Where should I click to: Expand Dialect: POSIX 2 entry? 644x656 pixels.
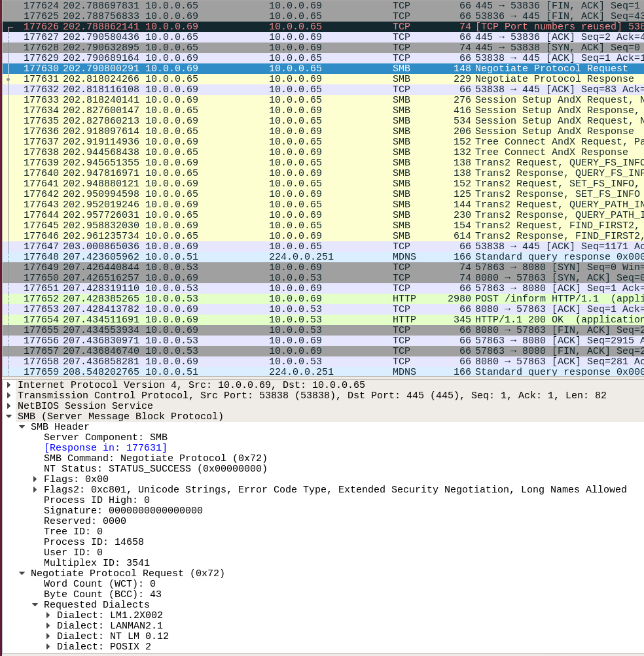point(48,646)
